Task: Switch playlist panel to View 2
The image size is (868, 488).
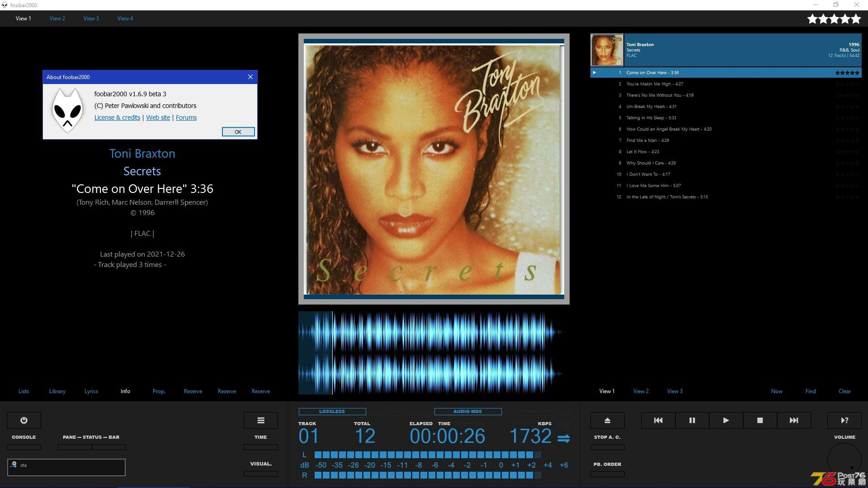Action: click(641, 391)
